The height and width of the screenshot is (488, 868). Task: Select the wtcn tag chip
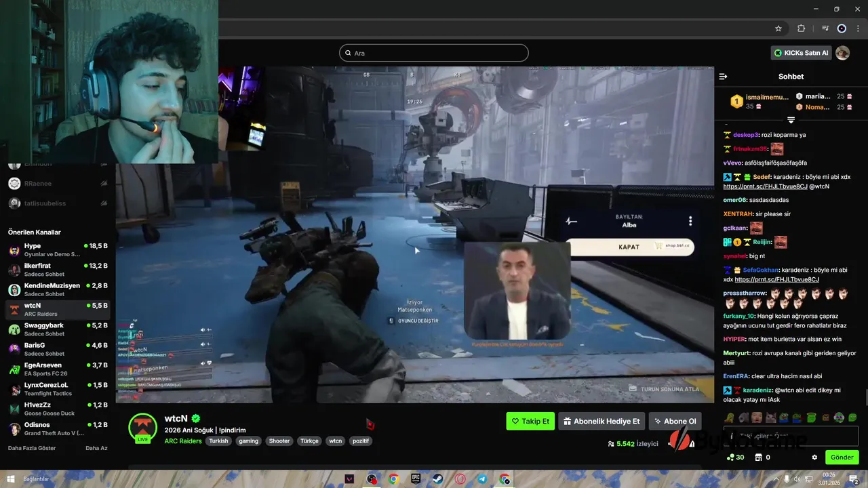336,441
